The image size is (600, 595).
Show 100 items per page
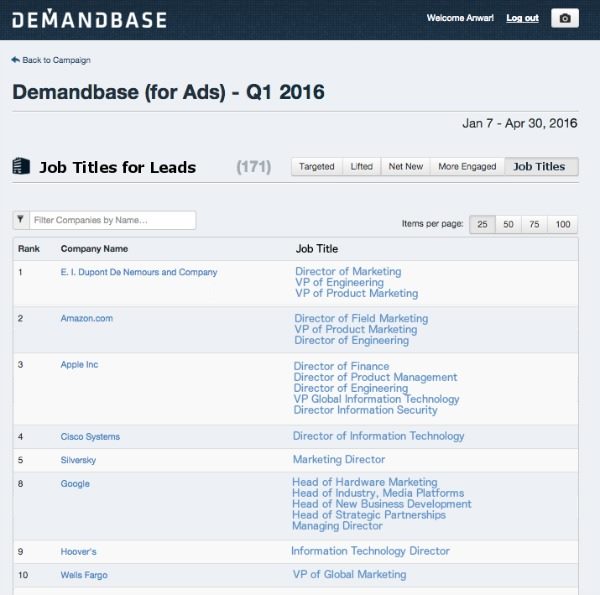point(562,224)
